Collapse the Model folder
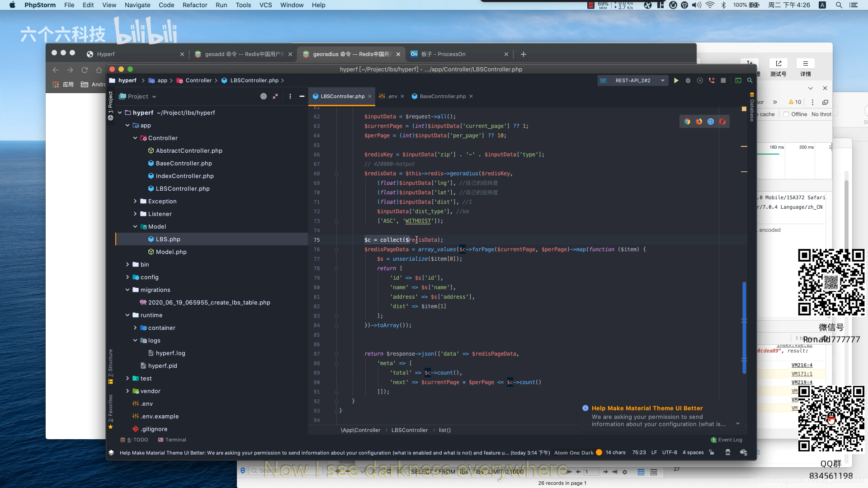The height and width of the screenshot is (488, 868). [x=135, y=226]
